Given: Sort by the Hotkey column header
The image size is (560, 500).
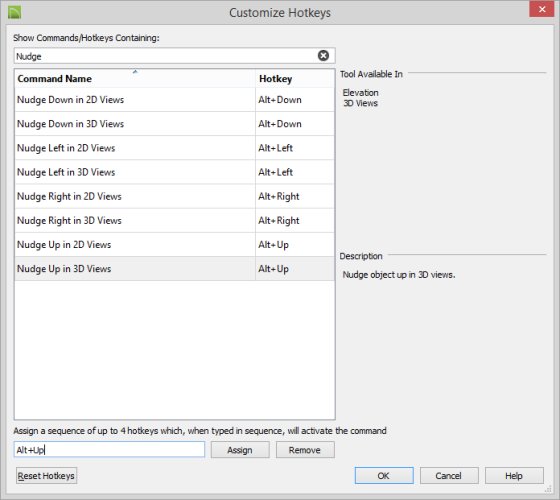Looking at the screenshot, I should coord(295,79).
